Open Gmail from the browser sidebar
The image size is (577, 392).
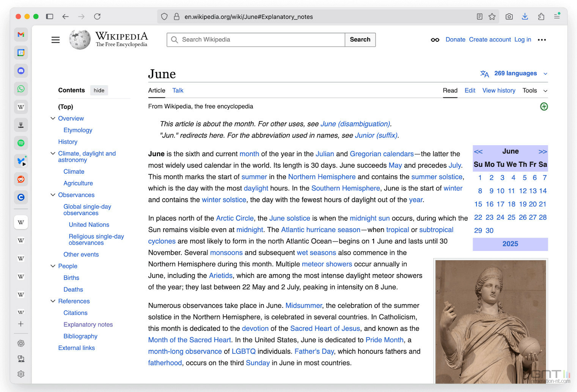pos(21,34)
